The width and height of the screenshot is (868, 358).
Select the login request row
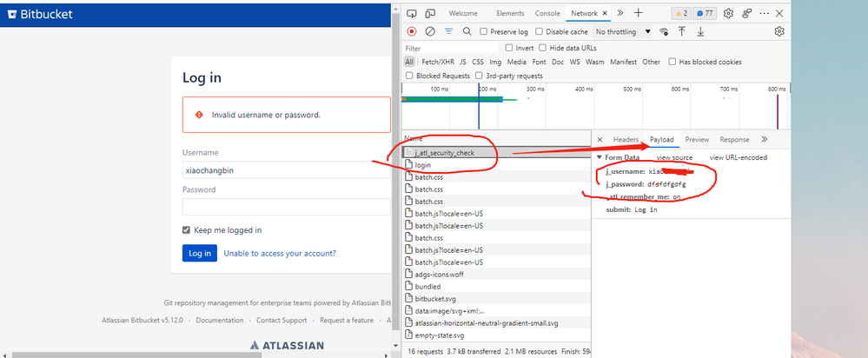(496, 165)
